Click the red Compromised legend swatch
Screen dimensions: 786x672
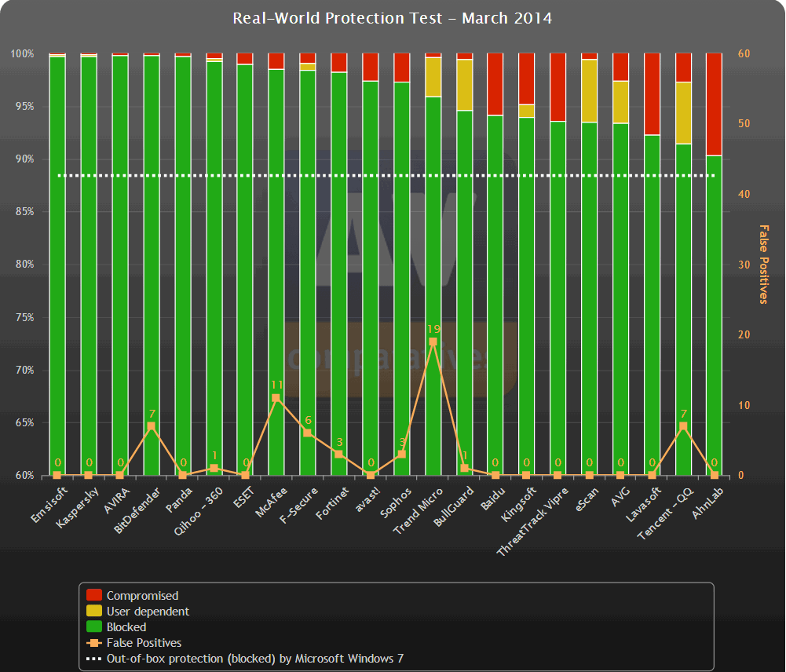coord(93,595)
